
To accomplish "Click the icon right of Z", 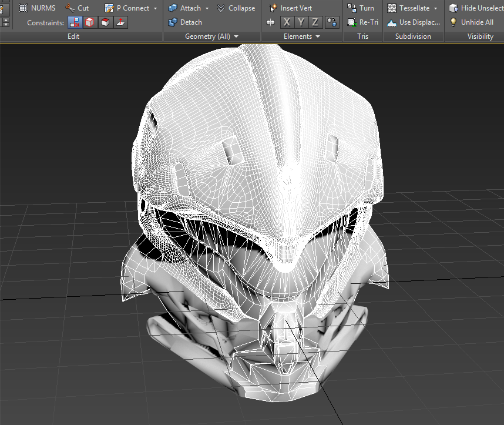I will tap(332, 22).
